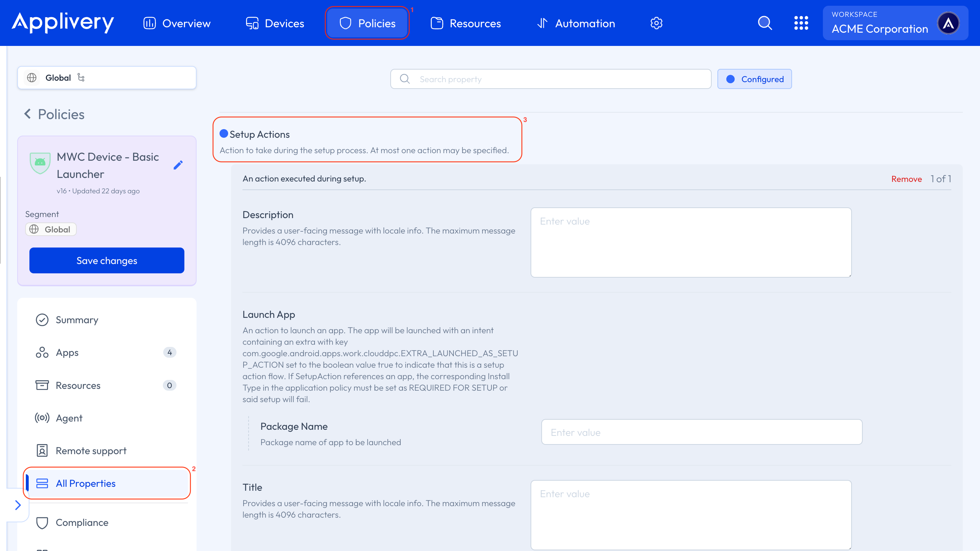Viewport: 980px width, 551px height.
Task: Click the search magnifier icon
Action: [765, 23]
